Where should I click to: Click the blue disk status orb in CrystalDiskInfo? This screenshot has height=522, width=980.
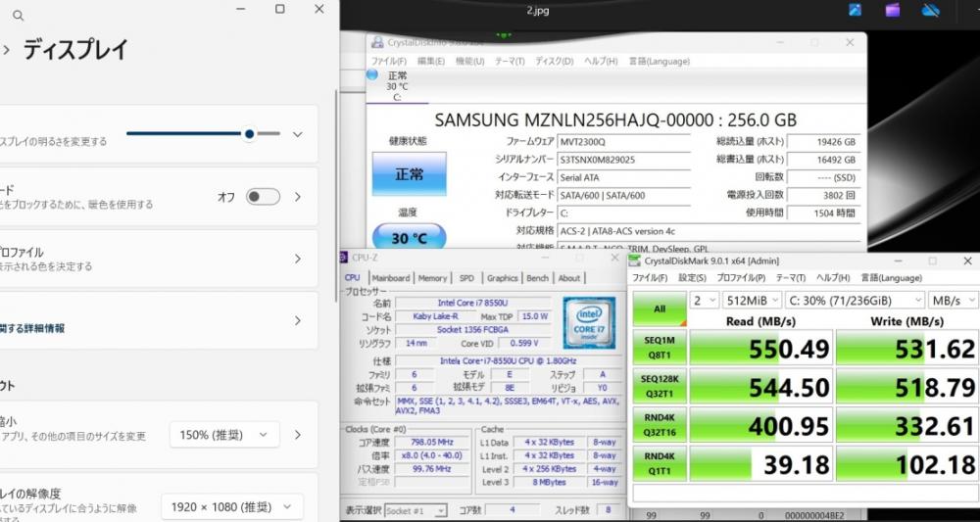[x=372, y=75]
